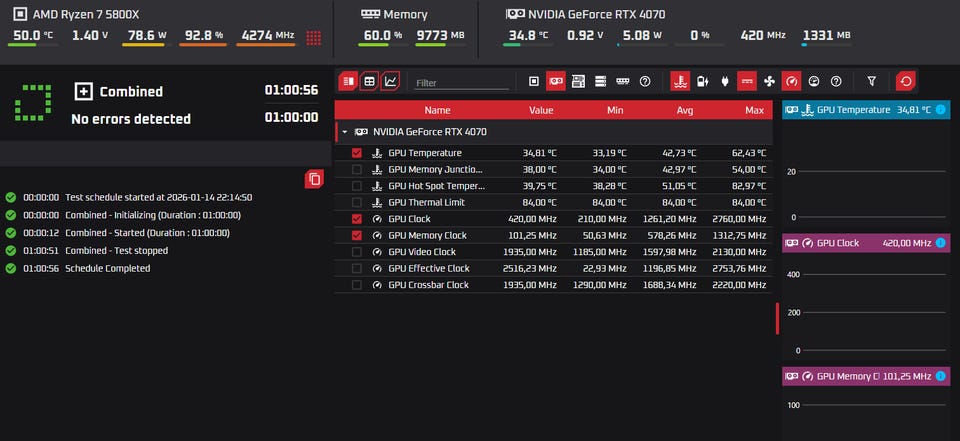Check GPU Thermal Limit checkbox
Image resolution: width=960 pixels, height=441 pixels.
coord(357,203)
